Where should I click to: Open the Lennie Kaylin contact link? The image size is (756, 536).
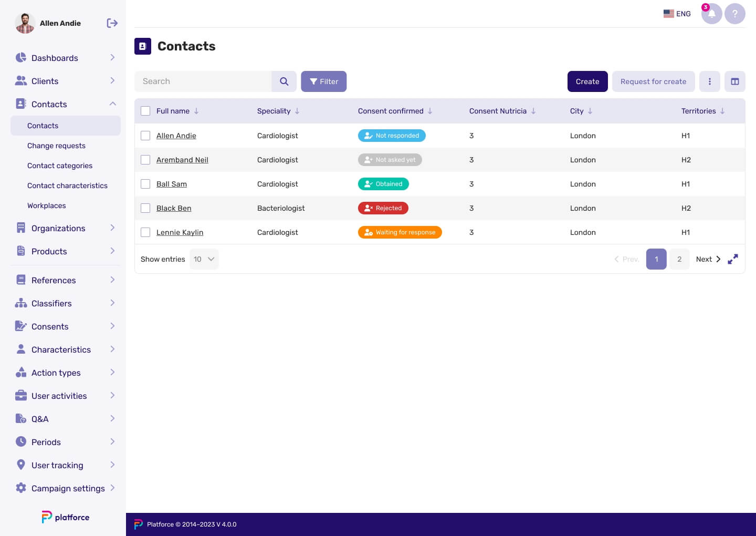click(180, 232)
